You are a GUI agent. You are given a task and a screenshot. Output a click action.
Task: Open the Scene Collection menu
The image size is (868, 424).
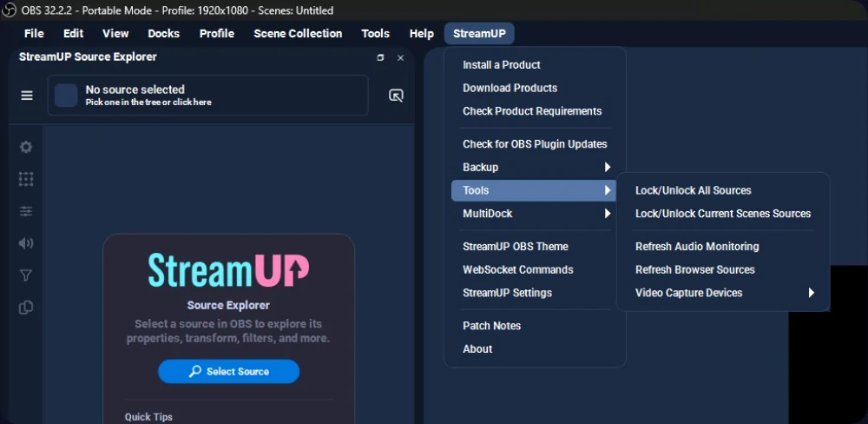[x=298, y=34]
